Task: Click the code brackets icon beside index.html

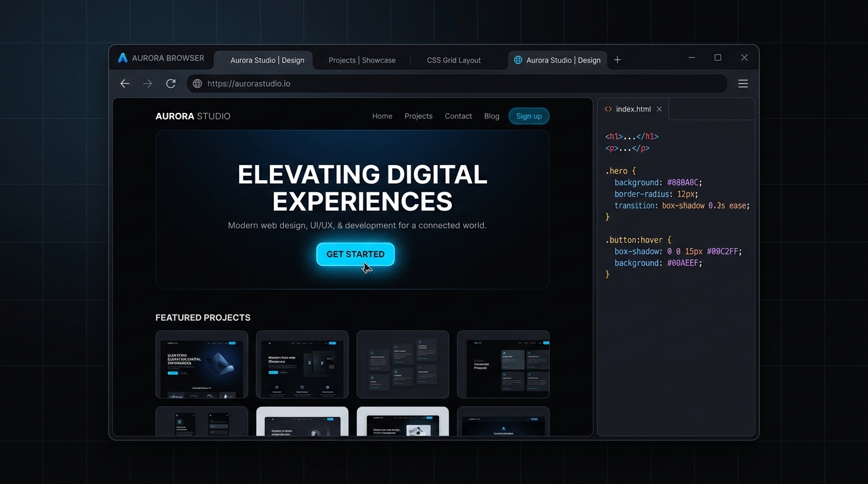Action: tap(608, 109)
